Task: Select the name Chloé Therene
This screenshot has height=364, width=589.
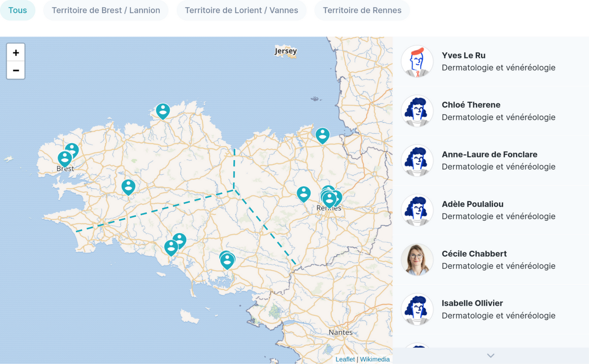Action: [x=471, y=105]
